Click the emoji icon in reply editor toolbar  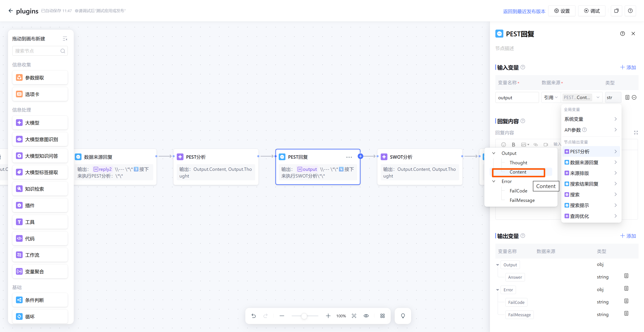pos(503,144)
